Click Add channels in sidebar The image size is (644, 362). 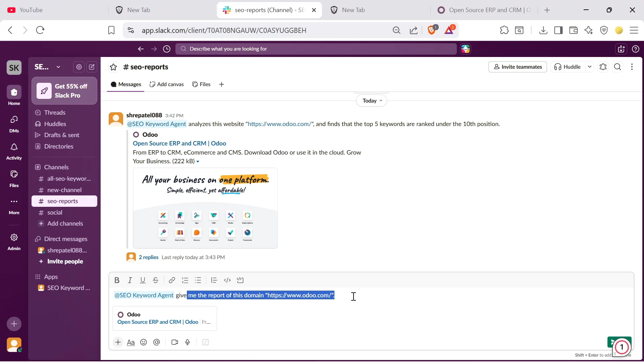pos(64,224)
